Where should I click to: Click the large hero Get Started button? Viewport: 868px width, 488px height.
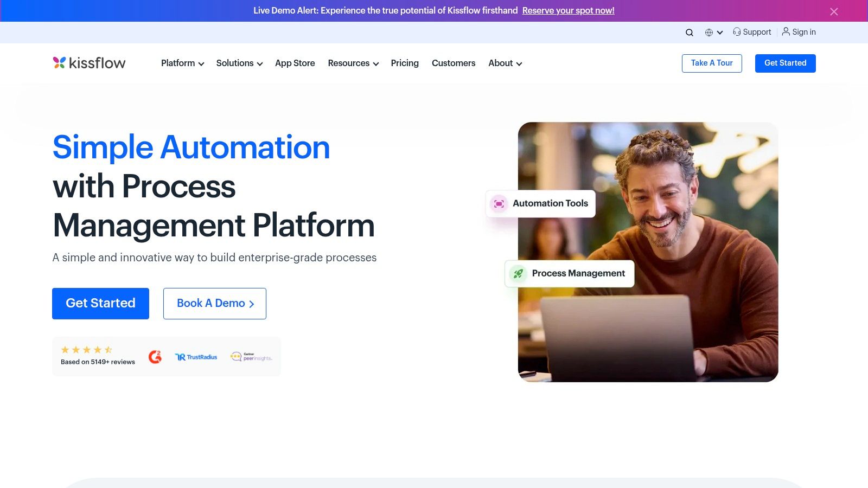[x=100, y=304]
